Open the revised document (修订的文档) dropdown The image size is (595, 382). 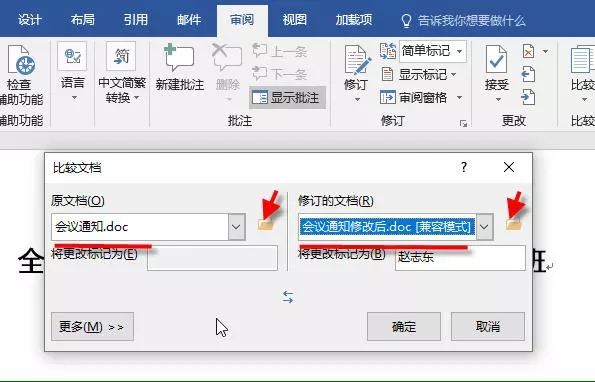[x=484, y=227]
